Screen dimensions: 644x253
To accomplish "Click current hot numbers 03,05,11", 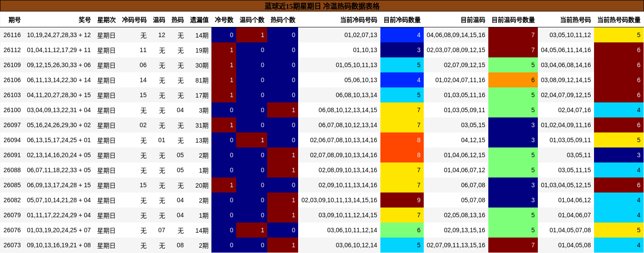I will (579, 155).
